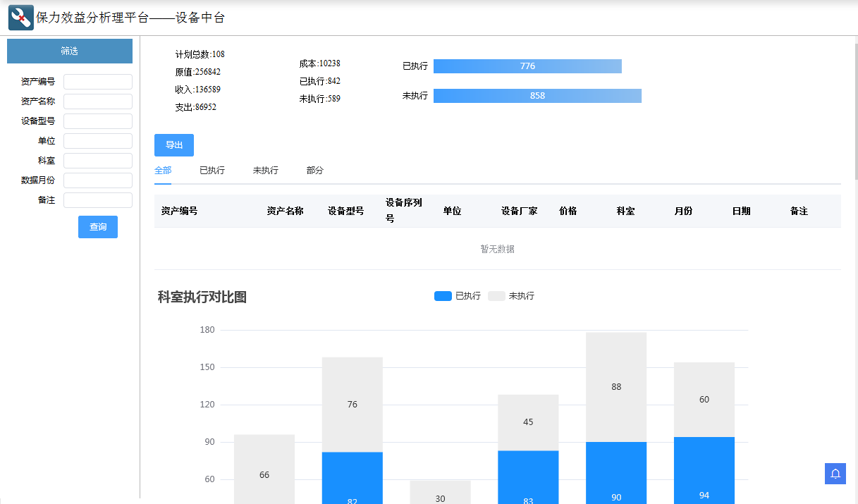Select the 全部 tab

[163, 171]
